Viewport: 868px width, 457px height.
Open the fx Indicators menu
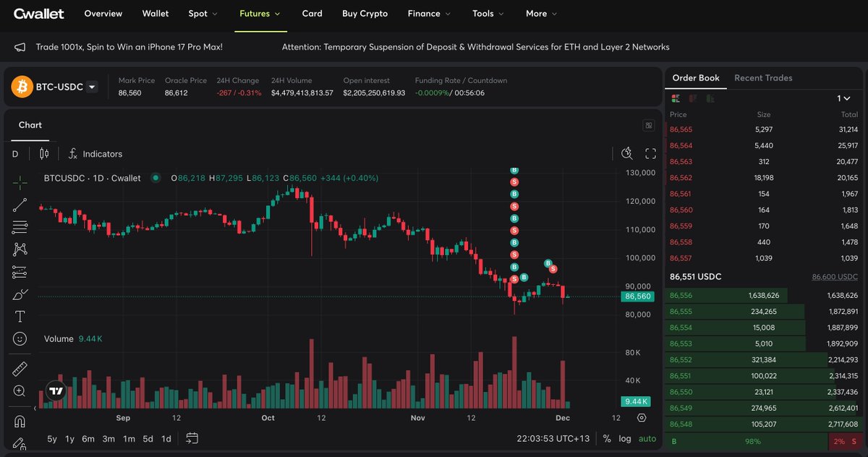point(95,154)
